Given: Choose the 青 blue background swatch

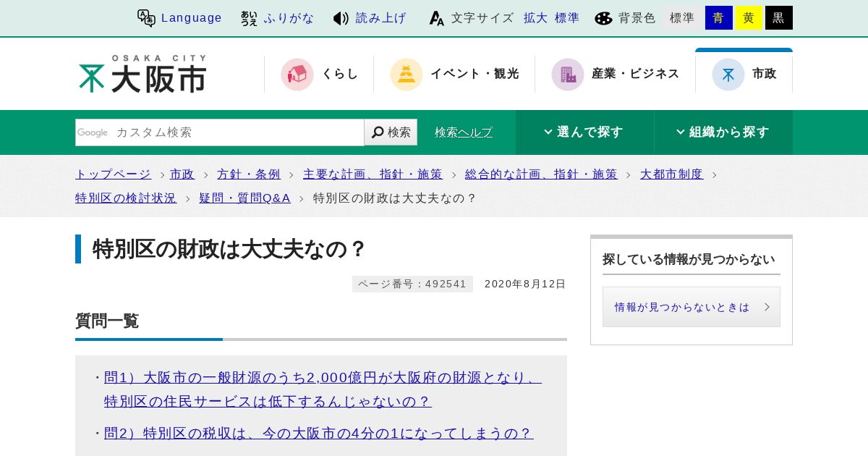Looking at the screenshot, I should click(x=718, y=18).
